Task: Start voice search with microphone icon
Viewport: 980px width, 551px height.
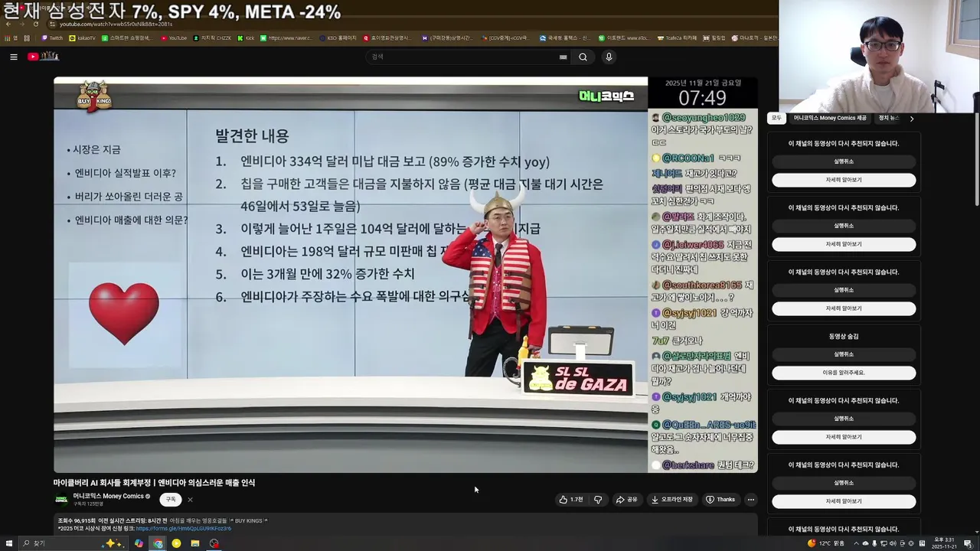Action: click(x=609, y=57)
